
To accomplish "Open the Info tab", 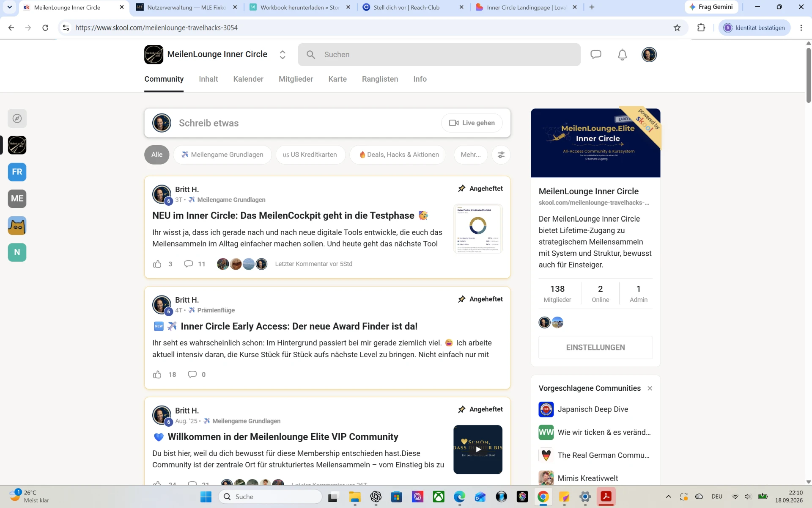I will 420,79.
